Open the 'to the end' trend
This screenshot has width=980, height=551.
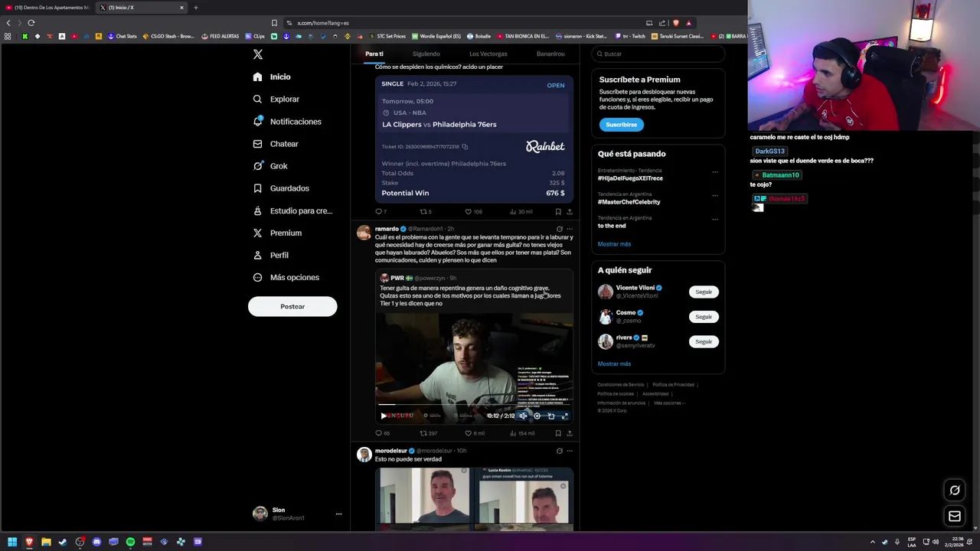[x=612, y=226]
